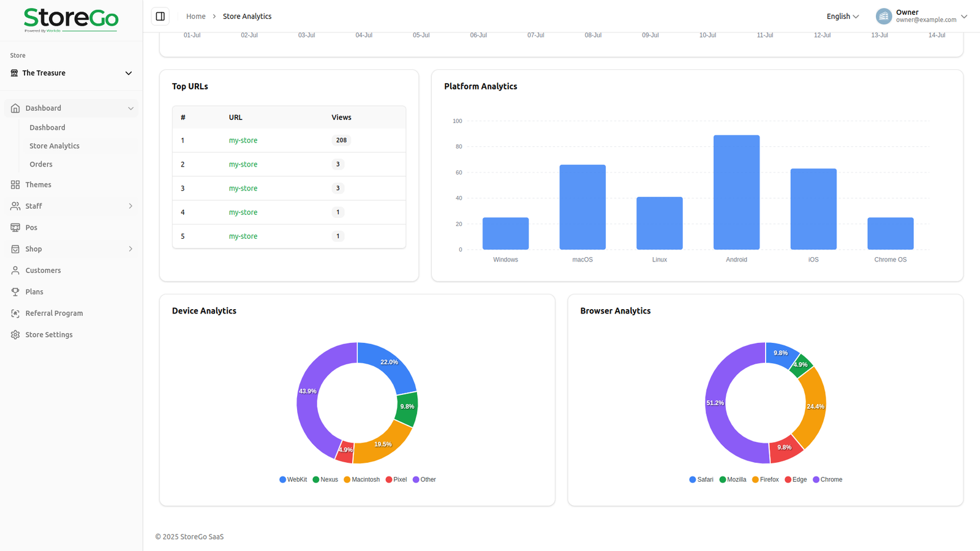Click the Referral Program icon
Viewport: 980px width, 551px height.
pyautogui.click(x=15, y=313)
